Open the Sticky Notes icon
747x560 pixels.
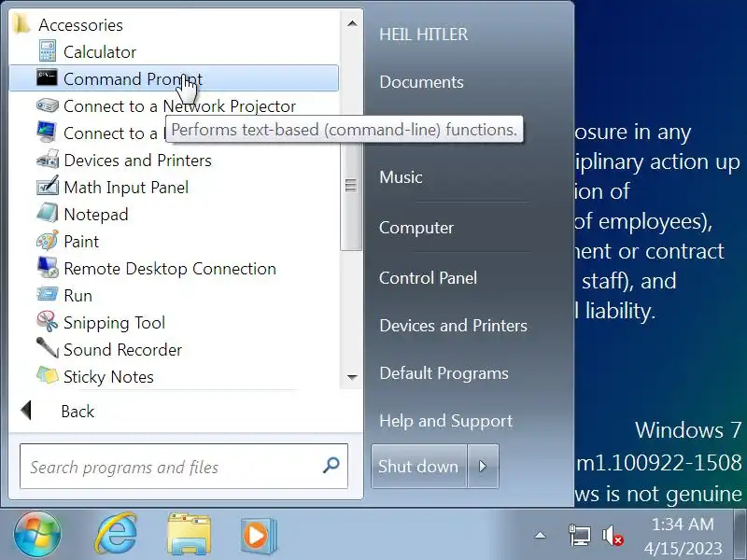point(48,376)
